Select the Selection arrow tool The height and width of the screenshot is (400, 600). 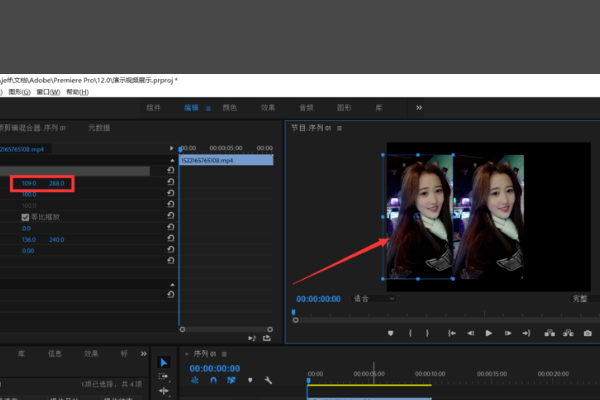[x=163, y=362]
